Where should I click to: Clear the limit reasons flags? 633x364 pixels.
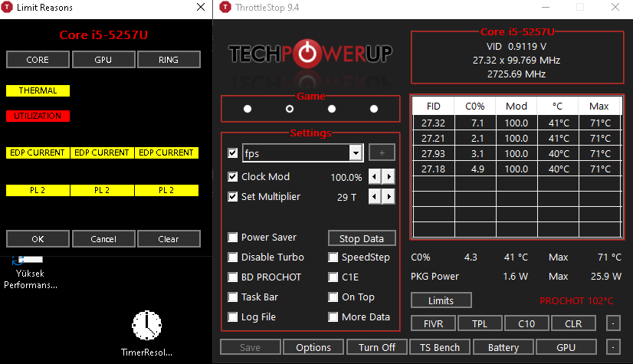coord(169,239)
